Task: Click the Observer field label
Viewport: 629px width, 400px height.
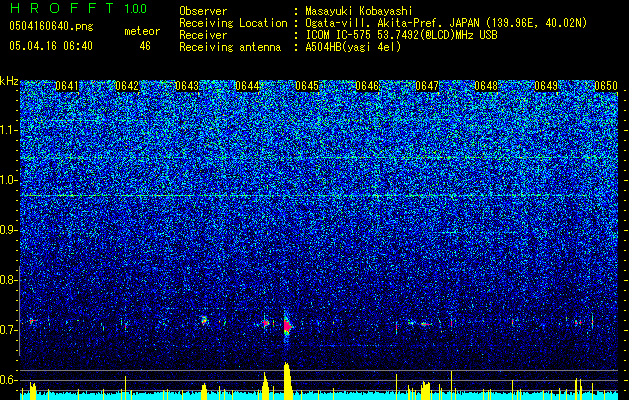Action: pos(203,11)
